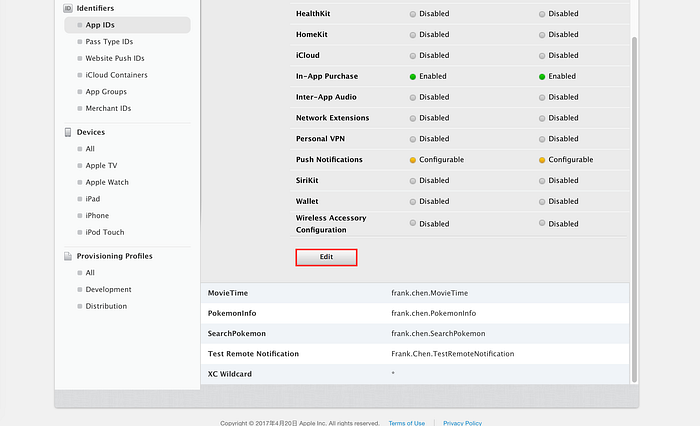Click the In-App Purchase service label
Viewport: 700px width, 426px height.
[x=327, y=76]
